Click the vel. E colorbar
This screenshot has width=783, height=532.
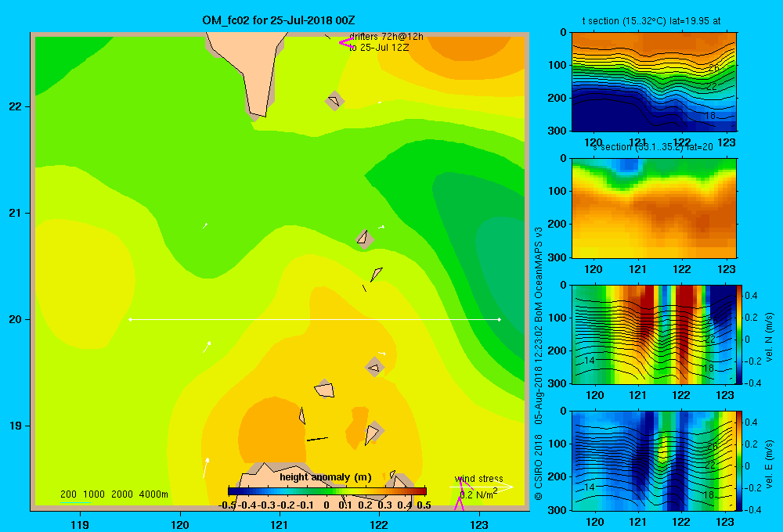pyautogui.click(x=740, y=461)
